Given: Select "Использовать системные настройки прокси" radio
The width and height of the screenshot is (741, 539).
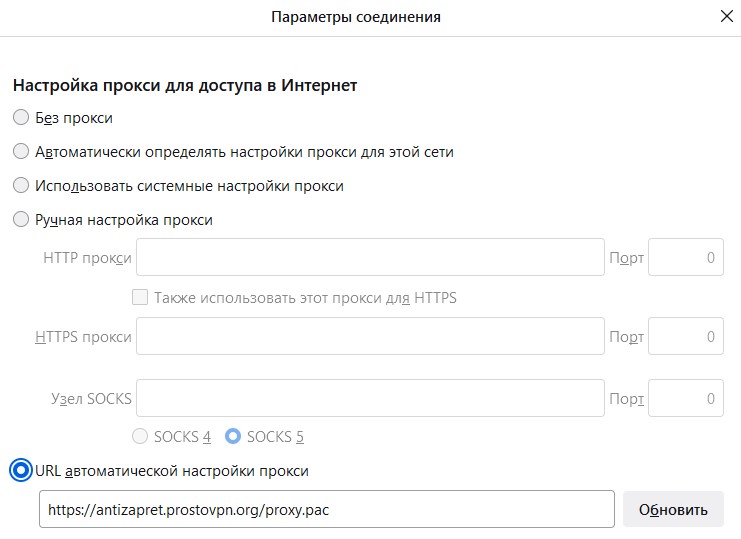Looking at the screenshot, I should coord(21,186).
